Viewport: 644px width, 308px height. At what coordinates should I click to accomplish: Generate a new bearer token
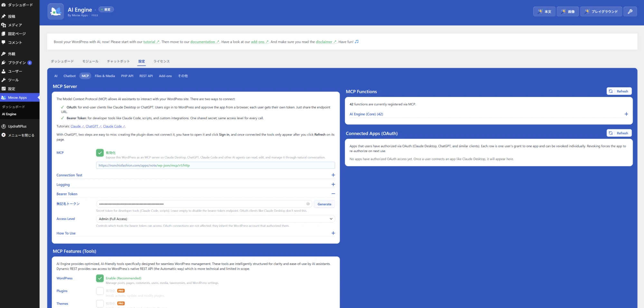[324, 204]
